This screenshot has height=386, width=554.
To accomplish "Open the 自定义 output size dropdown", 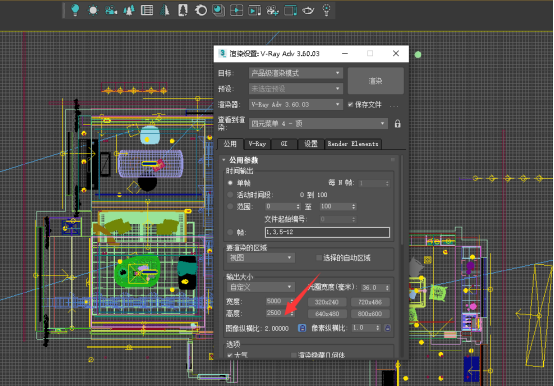I will coord(261,287).
